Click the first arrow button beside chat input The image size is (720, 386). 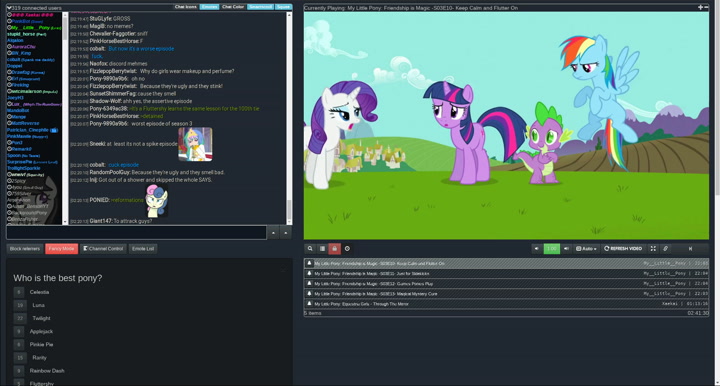pos(273,233)
